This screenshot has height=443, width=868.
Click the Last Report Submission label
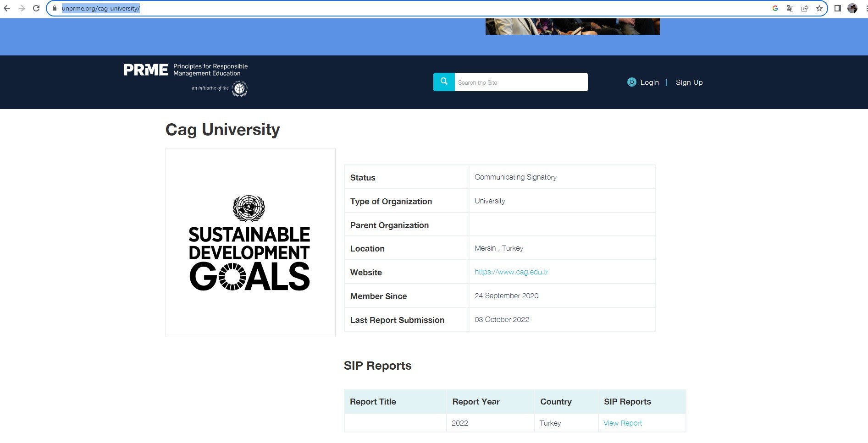[397, 320]
